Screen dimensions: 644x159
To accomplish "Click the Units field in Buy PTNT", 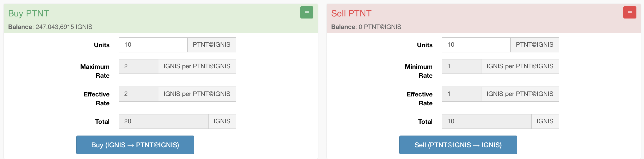I will coord(153,45).
